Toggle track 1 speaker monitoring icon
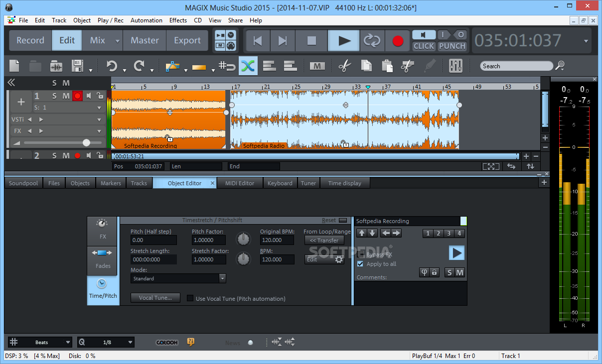This screenshot has width=602, height=364. point(89,96)
